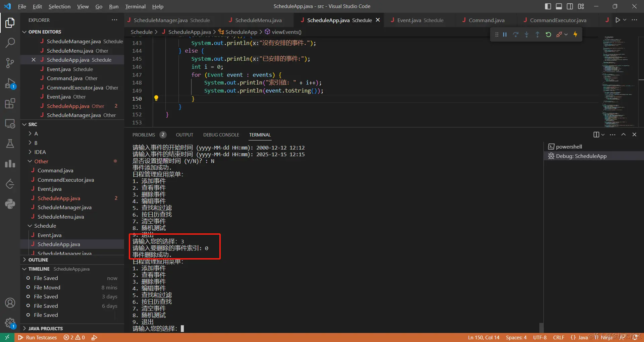Screen dimensions: 644x342
Task: Open the Source Control view
Action: click(x=10, y=63)
